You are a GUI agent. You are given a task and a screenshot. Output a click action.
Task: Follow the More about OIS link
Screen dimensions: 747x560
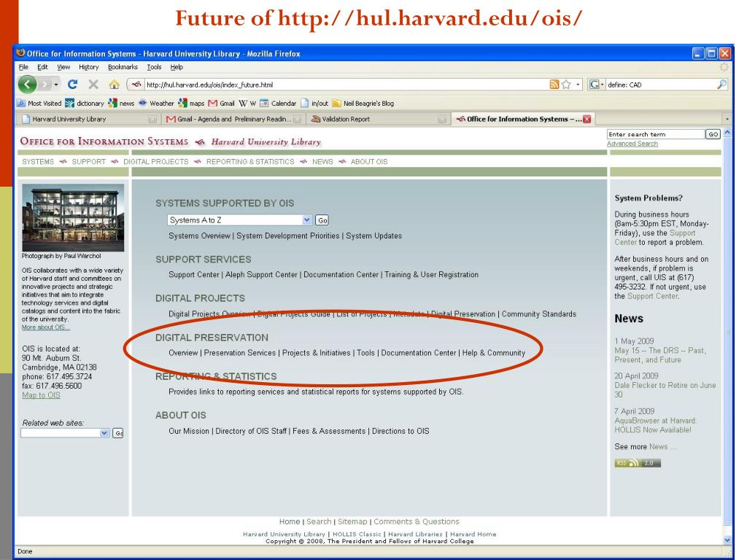click(46, 327)
